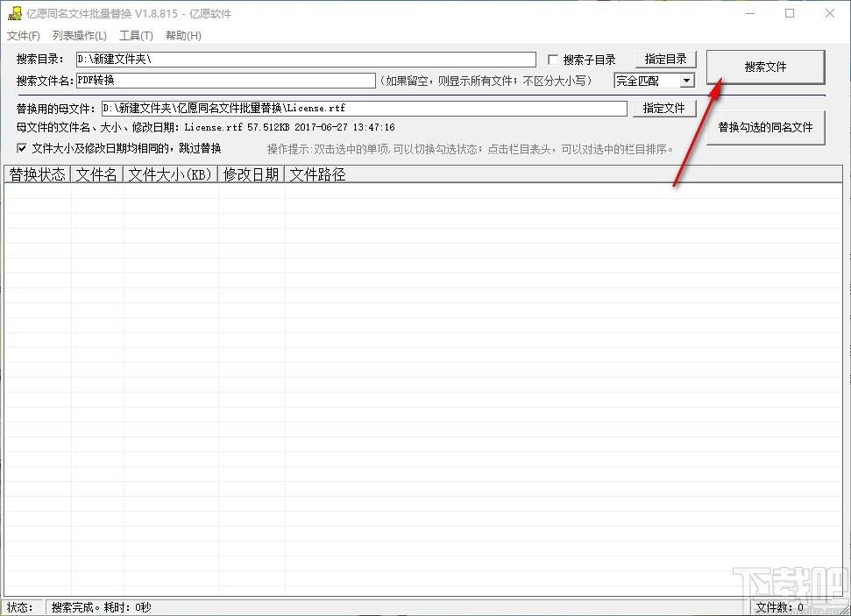Click the 搜索完成。耗时: 0秒 status text
The image size is (851, 616).
click(102, 607)
